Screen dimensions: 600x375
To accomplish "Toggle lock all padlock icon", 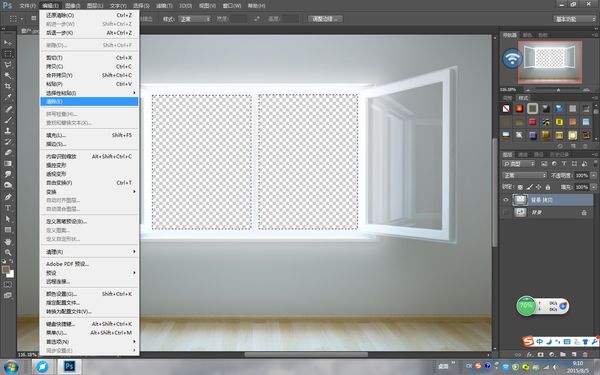I will pyautogui.click(x=548, y=187).
